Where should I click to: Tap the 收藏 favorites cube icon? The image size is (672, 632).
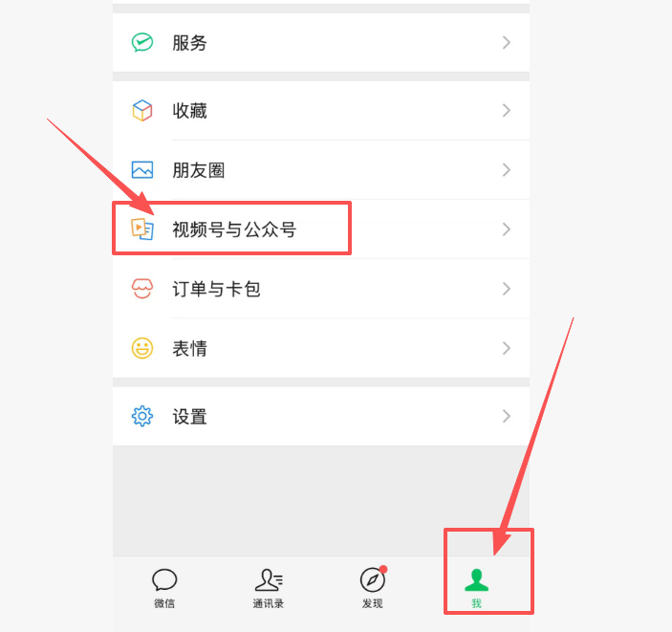coord(142,111)
